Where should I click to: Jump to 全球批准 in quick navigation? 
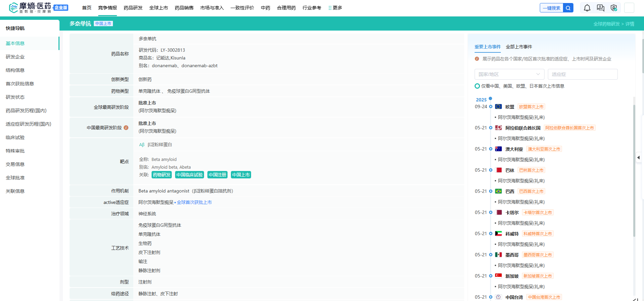[x=15, y=178]
